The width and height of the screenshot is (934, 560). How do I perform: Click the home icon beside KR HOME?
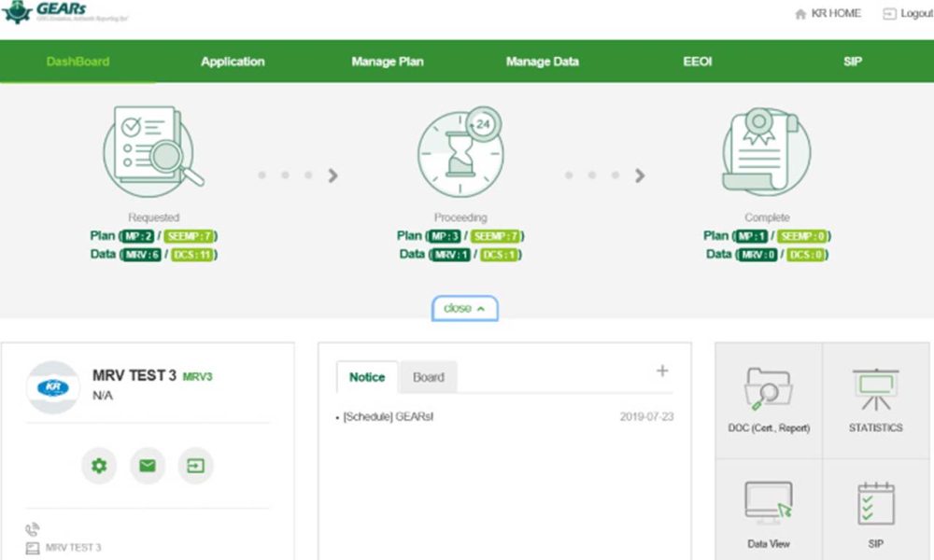[x=800, y=14]
